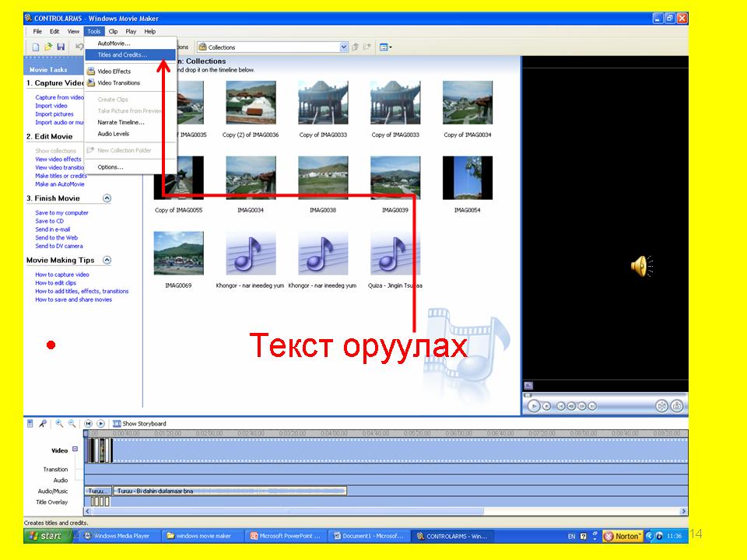
Task: Click the Narrate Timeline microphone icon
Action: click(44, 424)
